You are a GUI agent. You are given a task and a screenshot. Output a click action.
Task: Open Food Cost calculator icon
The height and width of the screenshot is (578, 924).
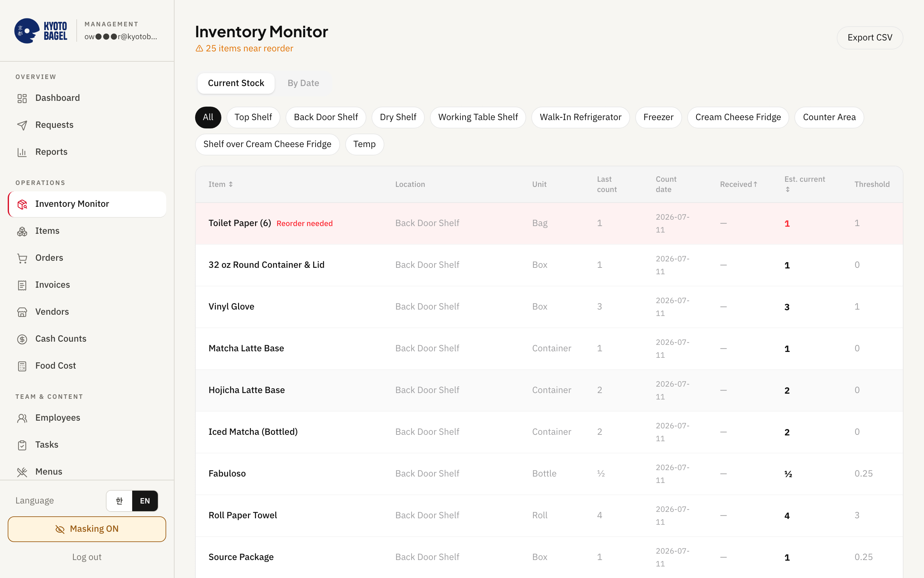[x=22, y=366]
